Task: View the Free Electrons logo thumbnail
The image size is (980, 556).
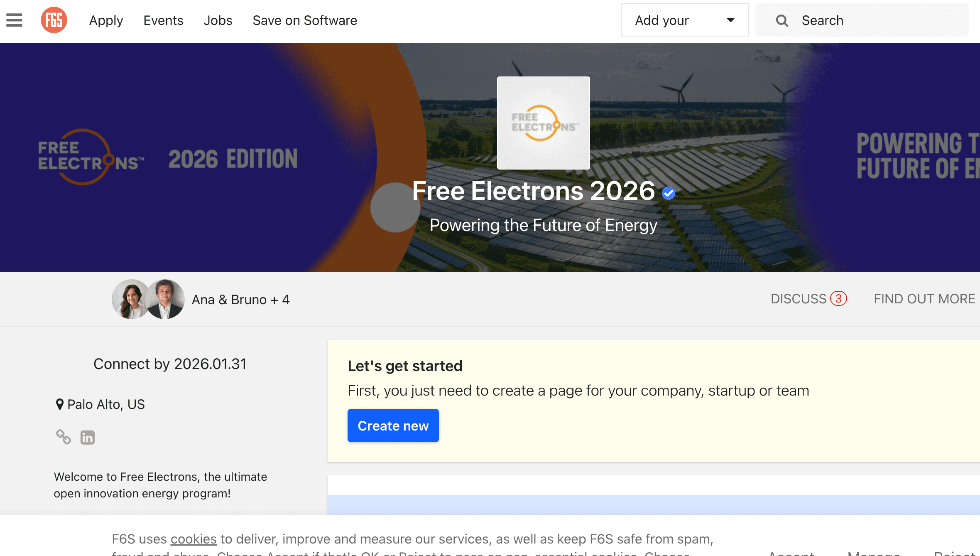Action: 543,123
